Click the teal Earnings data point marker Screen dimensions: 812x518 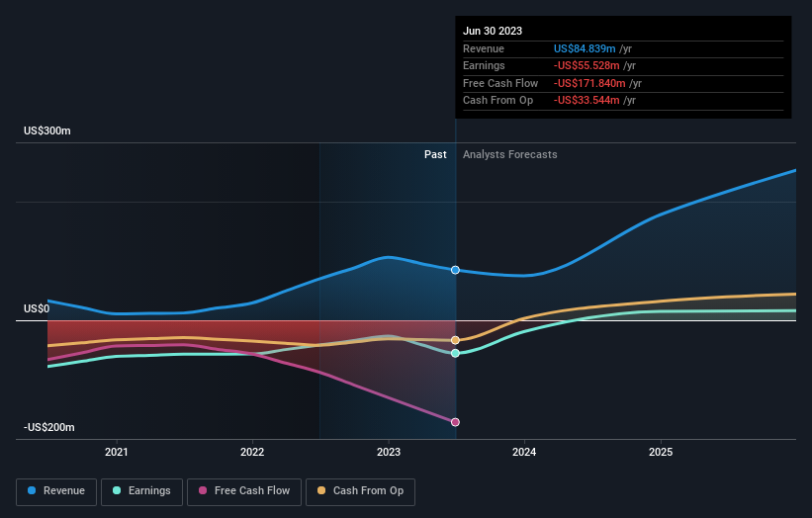coord(455,353)
